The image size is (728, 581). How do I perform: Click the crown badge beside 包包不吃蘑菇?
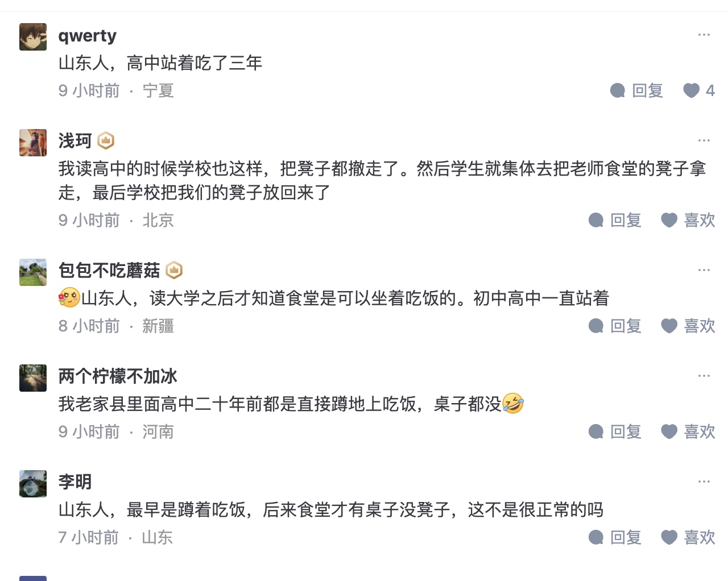click(x=174, y=270)
